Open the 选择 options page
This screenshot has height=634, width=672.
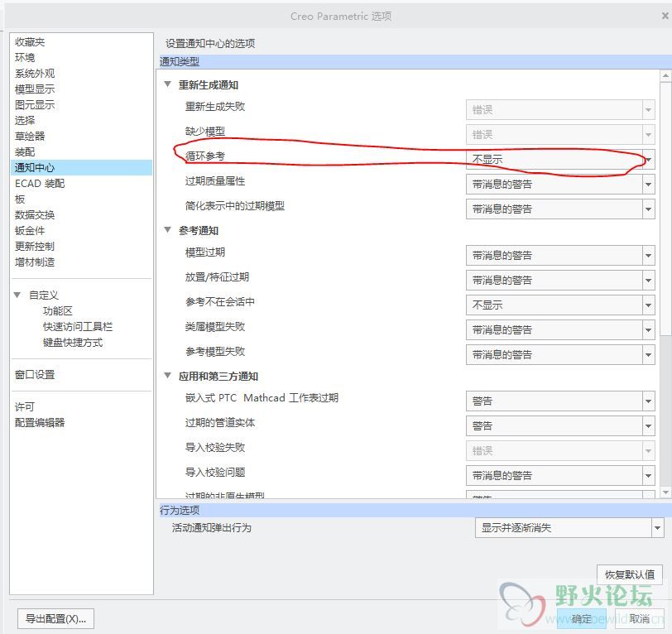click(x=25, y=121)
